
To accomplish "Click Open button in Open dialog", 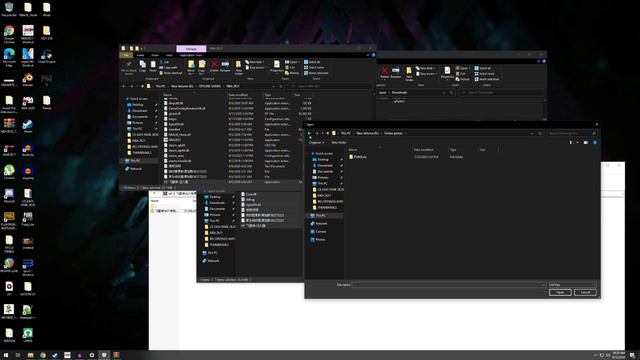I will 560,292.
